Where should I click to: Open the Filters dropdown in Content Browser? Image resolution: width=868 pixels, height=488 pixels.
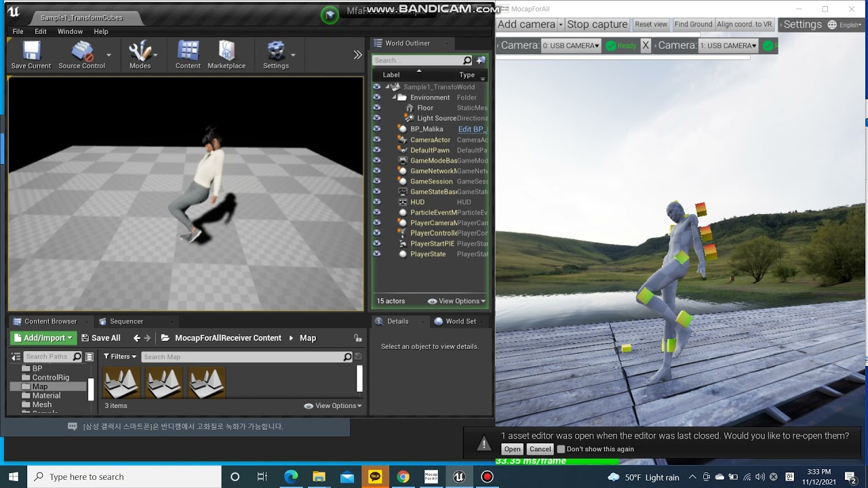click(120, 357)
